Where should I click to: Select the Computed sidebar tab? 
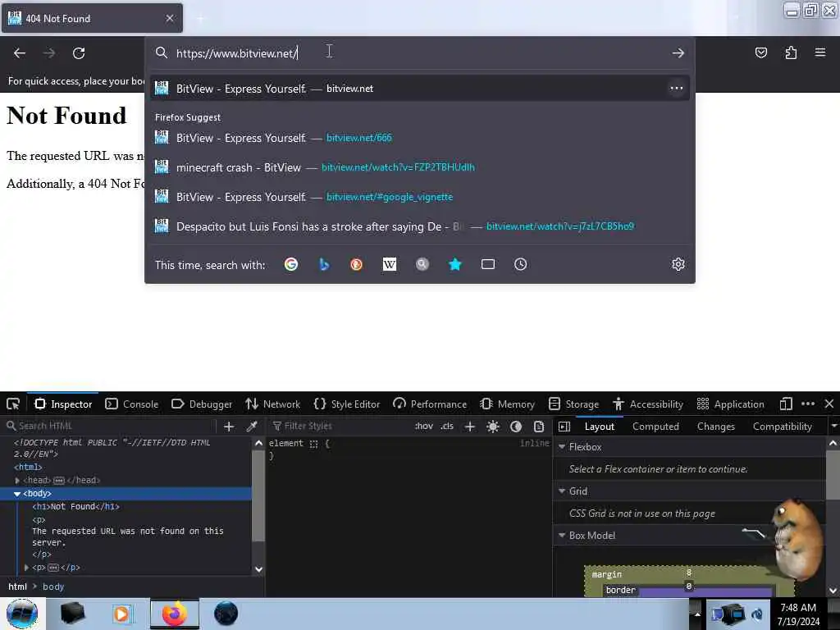click(655, 427)
